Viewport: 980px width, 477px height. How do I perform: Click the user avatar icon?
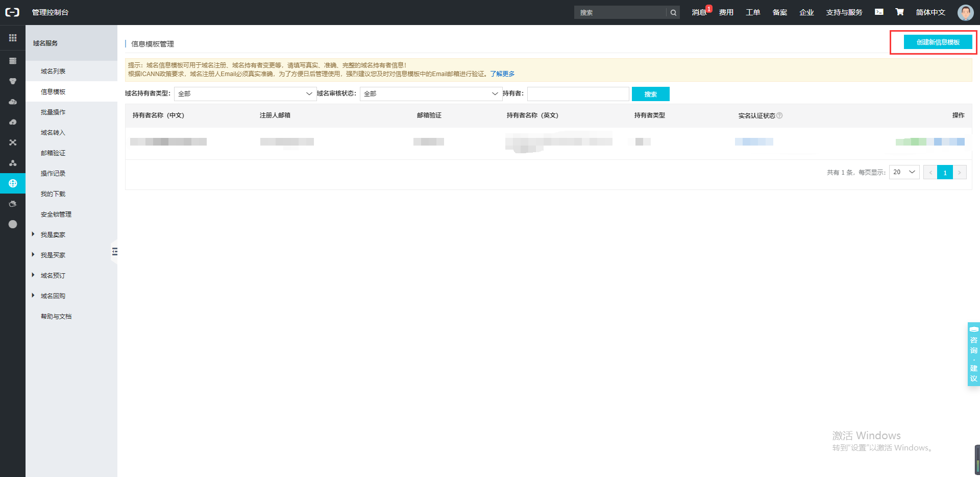click(x=965, y=12)
